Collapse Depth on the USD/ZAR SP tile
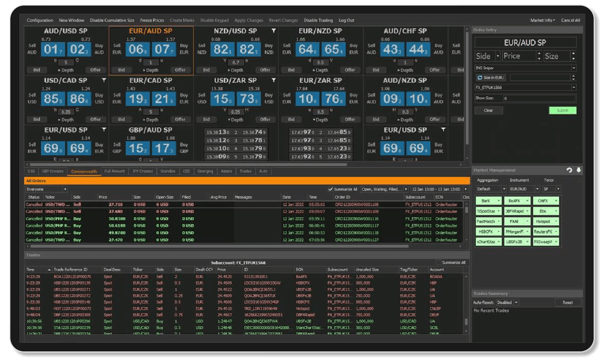Viewport: 608px width, 364px height. click(235, 119)
